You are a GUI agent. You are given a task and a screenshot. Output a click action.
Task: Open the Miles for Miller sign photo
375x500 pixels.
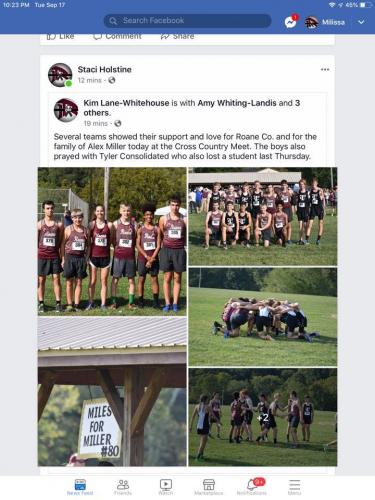pyautogui.click(x=112, y=391)
